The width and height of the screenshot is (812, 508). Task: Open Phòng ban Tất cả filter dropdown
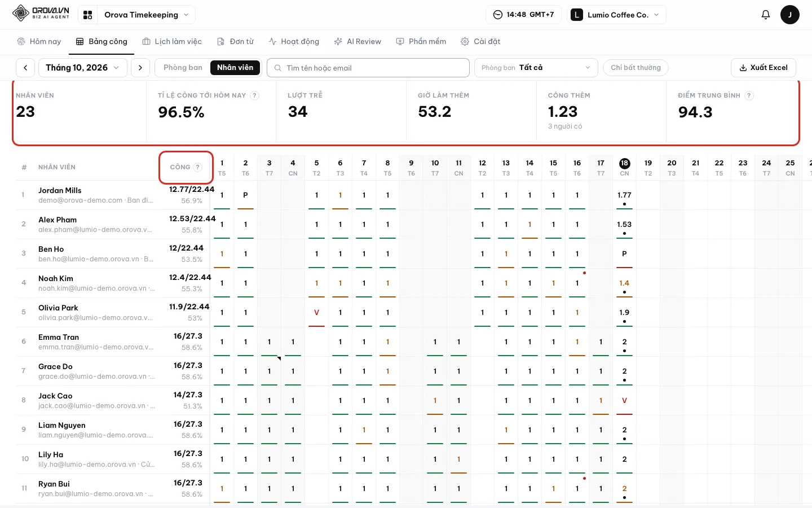click(x=535, y=68)
